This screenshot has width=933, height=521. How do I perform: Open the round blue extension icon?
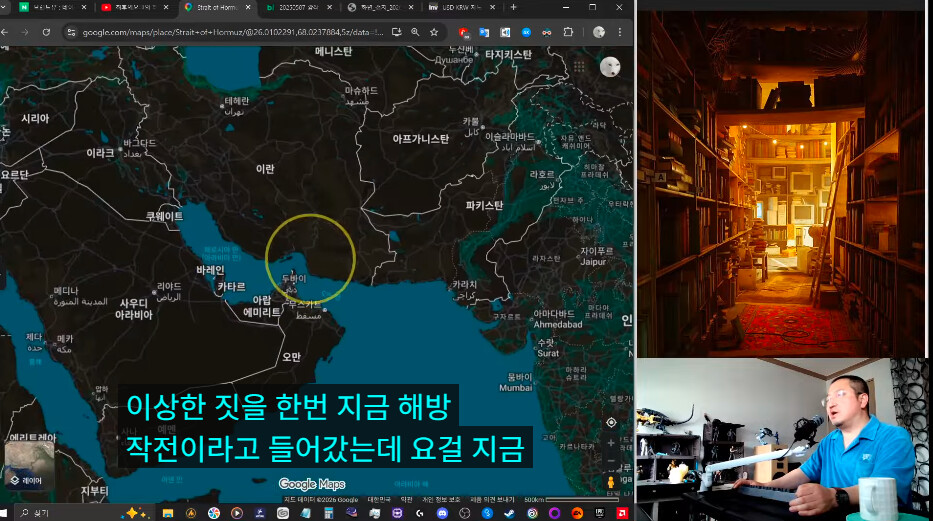click(x=526, y=32)
